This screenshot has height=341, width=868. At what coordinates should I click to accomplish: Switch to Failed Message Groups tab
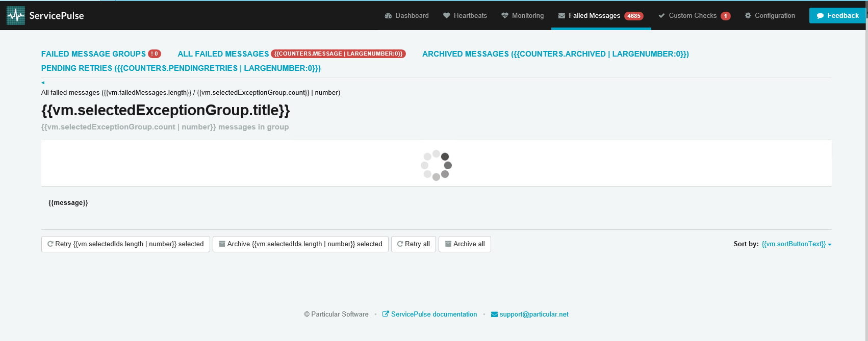(93, 54)
